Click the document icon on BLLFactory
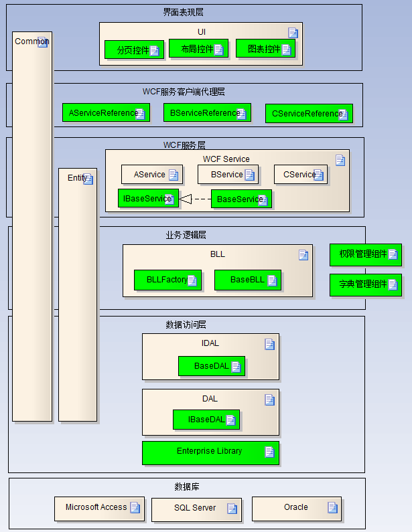 click(x=192, y=280)
